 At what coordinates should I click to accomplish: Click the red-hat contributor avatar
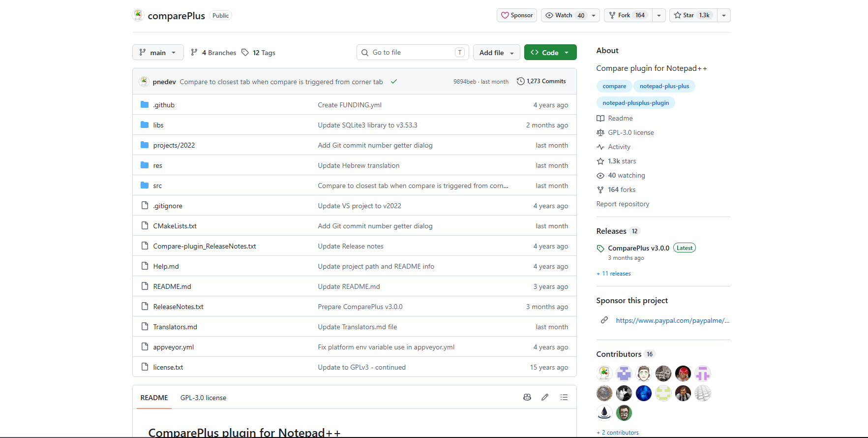pyautogui.click(x=683, y=374)
